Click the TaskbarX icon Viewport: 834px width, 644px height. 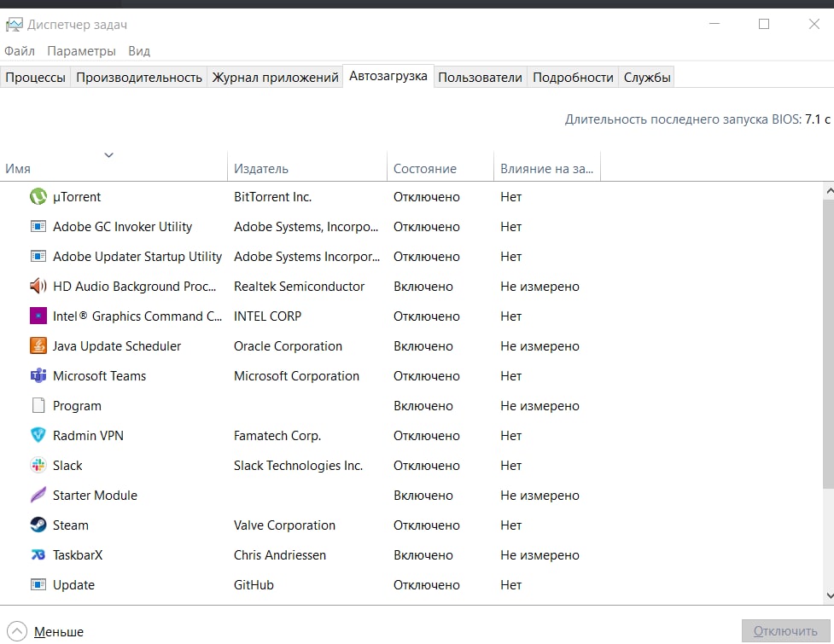coord(38,554)
